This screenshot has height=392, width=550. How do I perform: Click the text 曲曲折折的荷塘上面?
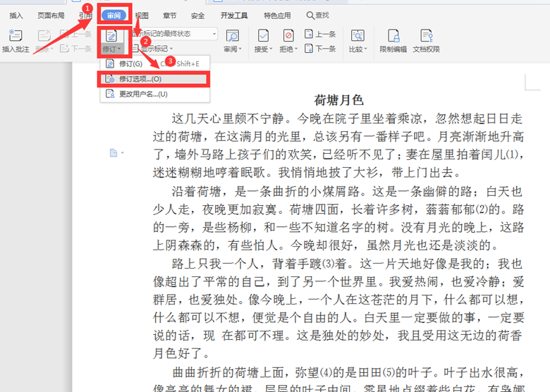pos(228,372)
